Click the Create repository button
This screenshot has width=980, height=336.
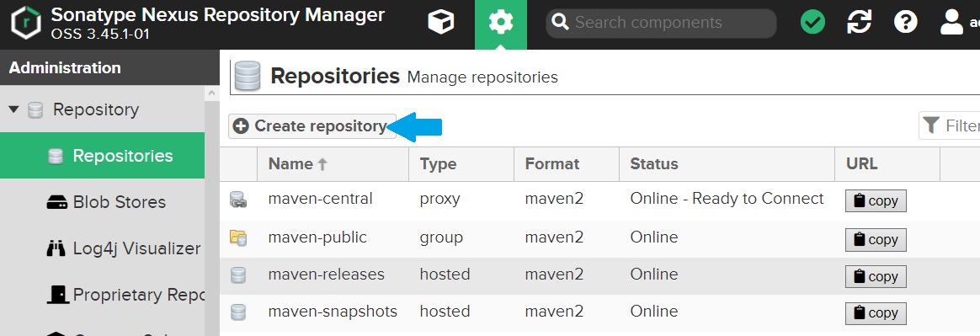312,125
